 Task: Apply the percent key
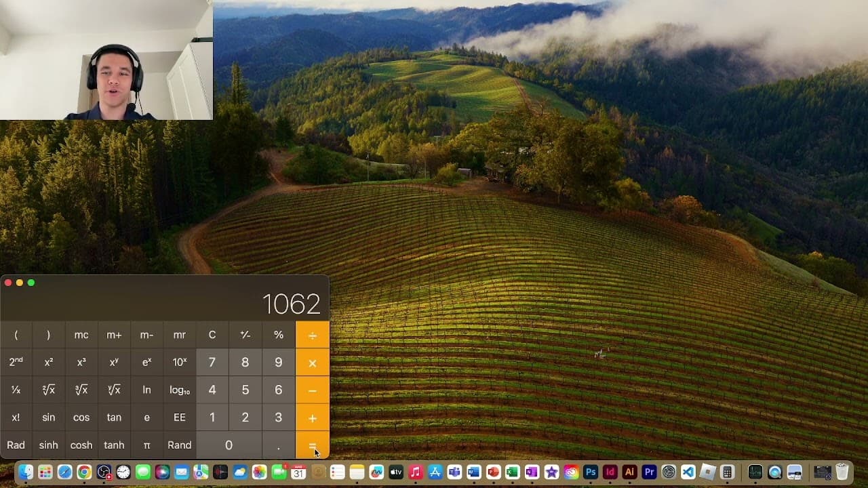click(x=279, y=335)
